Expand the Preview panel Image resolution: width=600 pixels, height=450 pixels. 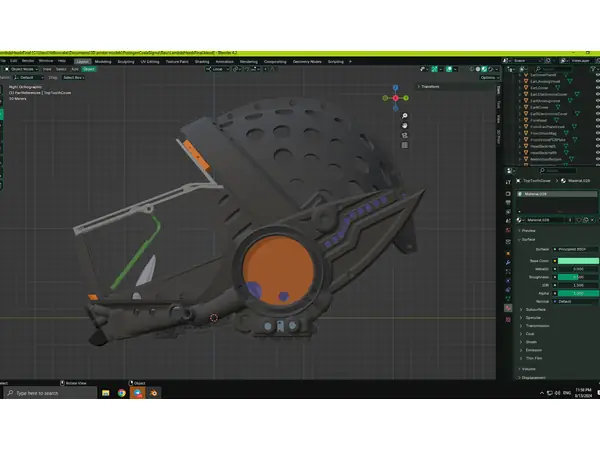coord(527,231)
